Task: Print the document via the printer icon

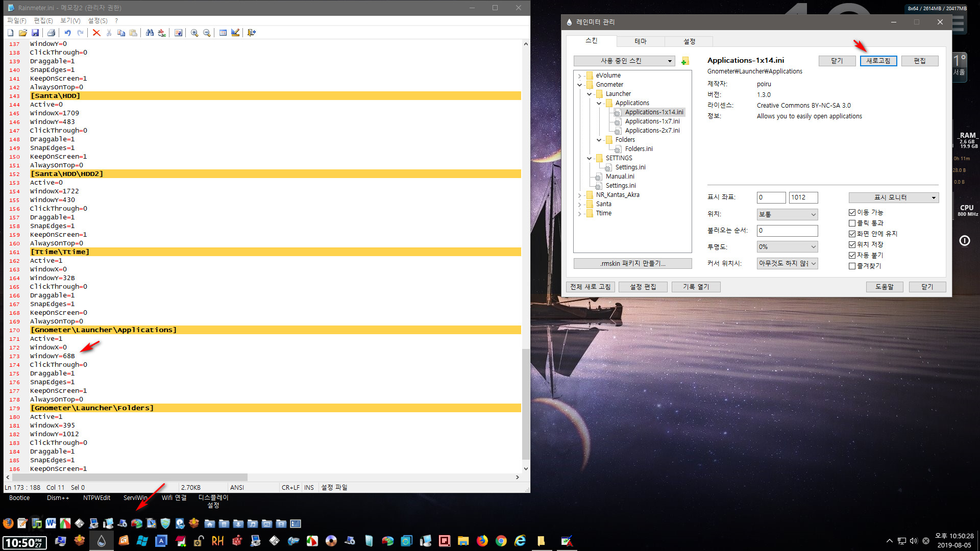Action: (x=51, y=33)
